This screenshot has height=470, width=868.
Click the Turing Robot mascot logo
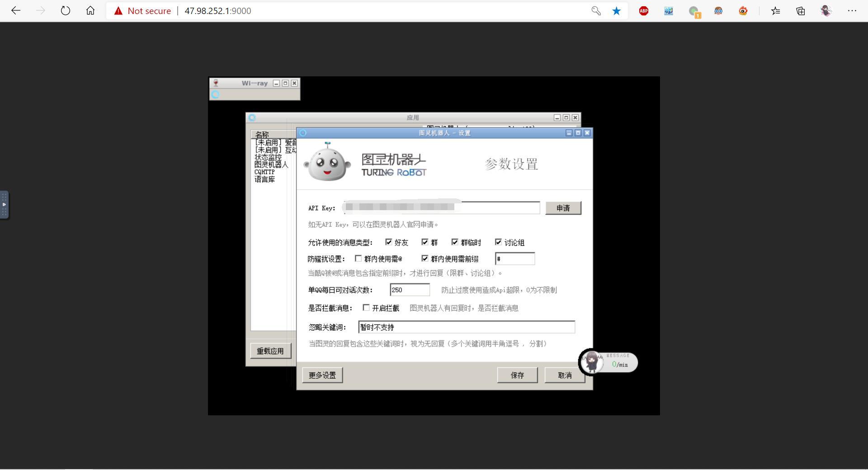click(x=327, y=161)
